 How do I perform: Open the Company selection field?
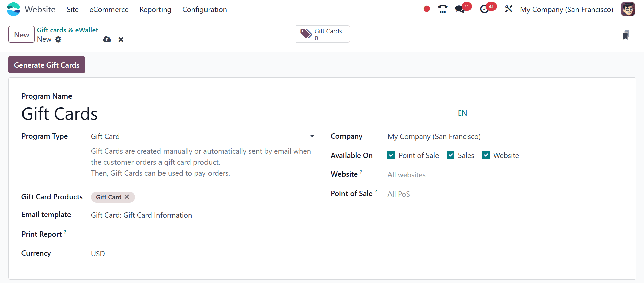point(505,136)
